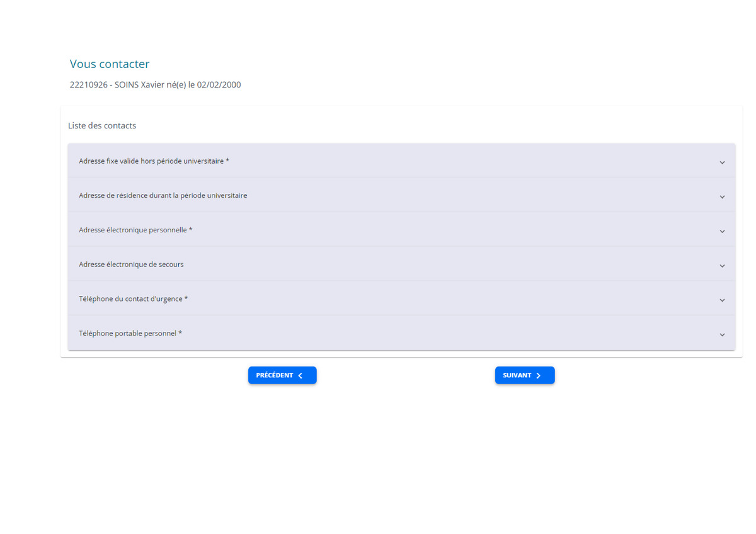Select the 'Adresse fixe valide hors période universitaire *' label

point(154,161)
